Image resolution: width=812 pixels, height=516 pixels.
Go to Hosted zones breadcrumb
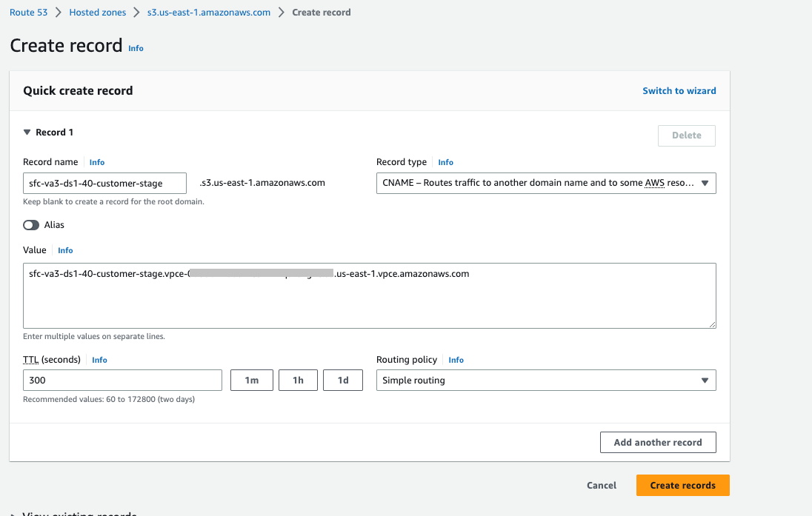click(97, 13)
